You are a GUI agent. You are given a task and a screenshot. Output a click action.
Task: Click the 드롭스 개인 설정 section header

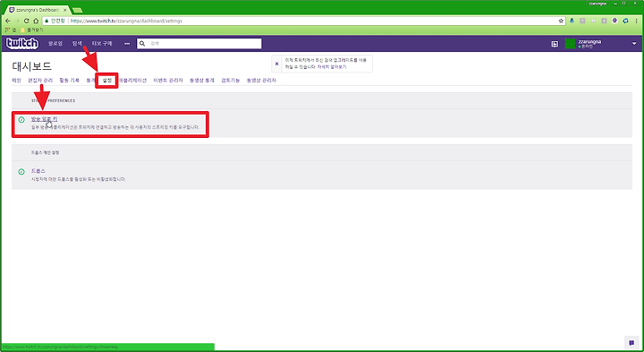pyautogui.click(x=46, y=152)
